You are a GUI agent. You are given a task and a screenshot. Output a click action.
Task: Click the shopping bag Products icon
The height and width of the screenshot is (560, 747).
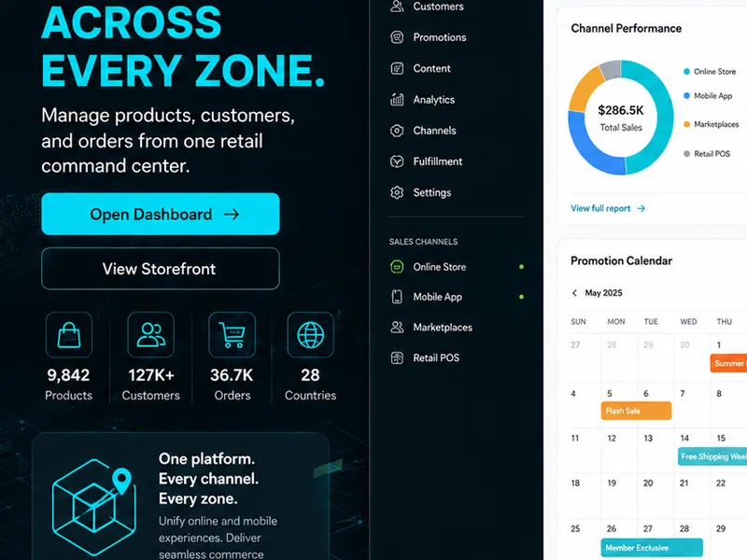click(69, 335)
